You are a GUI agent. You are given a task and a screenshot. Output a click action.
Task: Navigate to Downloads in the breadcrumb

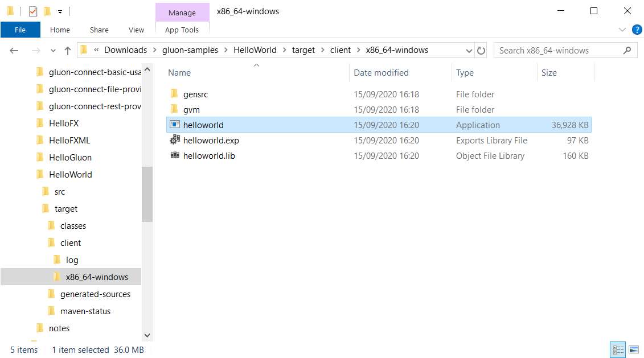125,50
